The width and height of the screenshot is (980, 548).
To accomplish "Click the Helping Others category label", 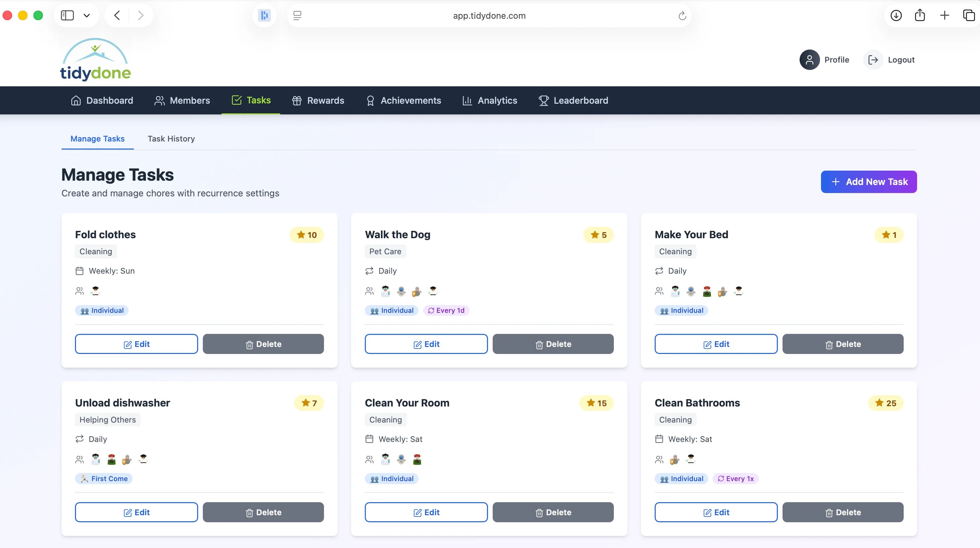I will (x=107, y=420).
